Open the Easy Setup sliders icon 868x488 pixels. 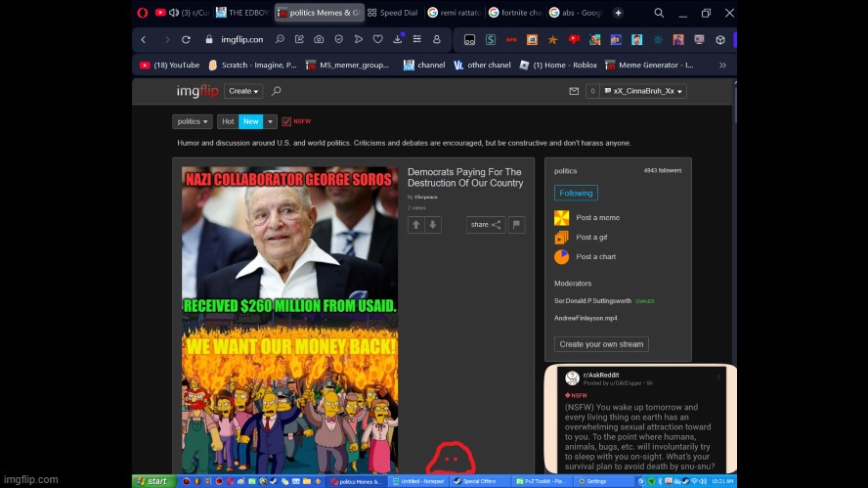[x=416, y=39]
